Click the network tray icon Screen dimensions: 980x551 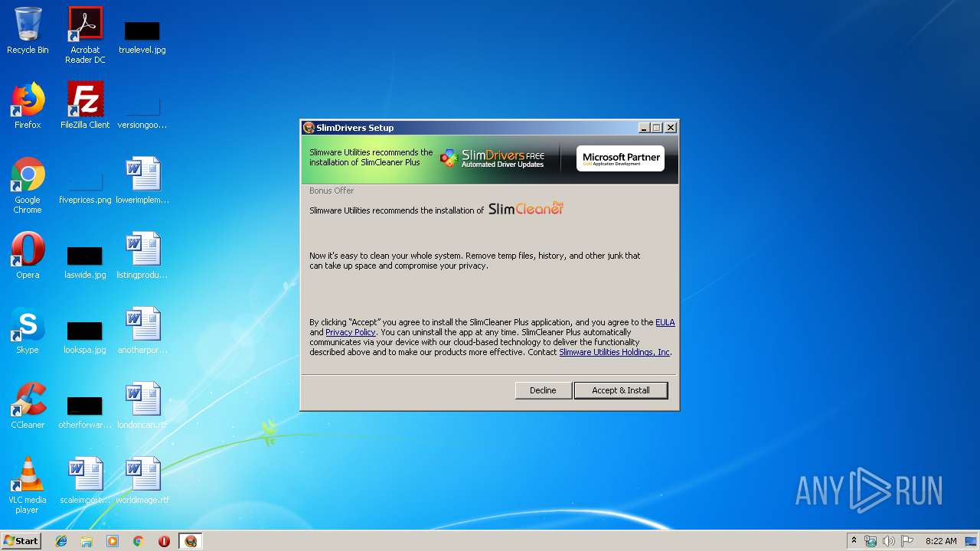(871, 541)
